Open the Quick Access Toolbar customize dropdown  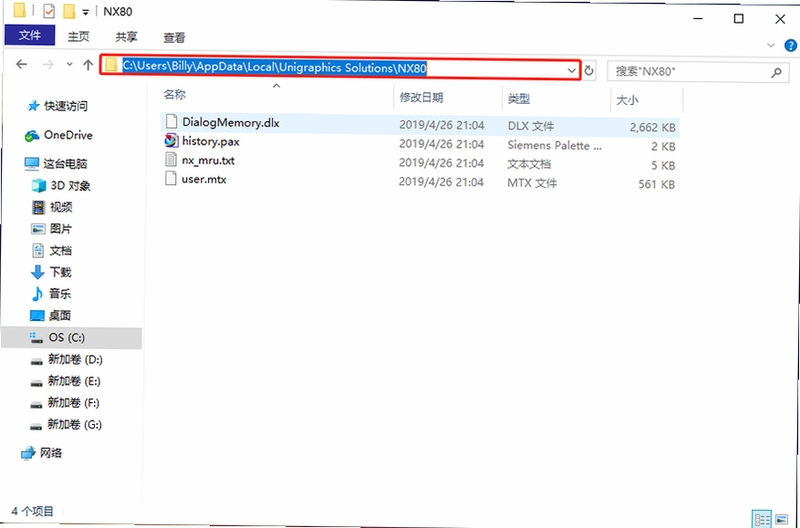tap(86, 11)
